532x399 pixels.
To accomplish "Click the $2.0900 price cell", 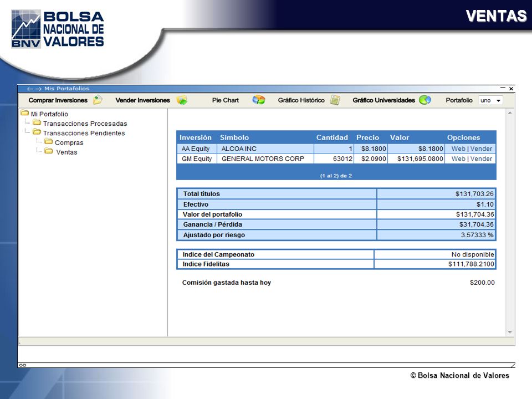I will point(371,159).
